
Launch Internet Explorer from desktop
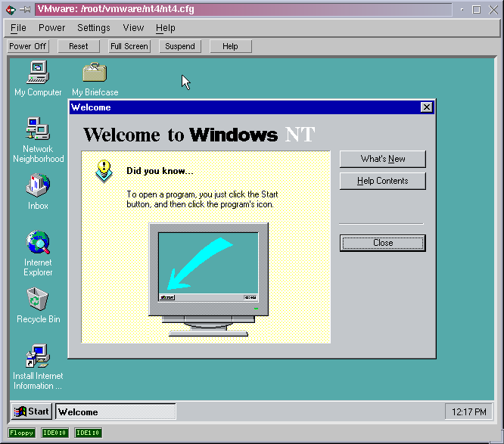pyautogui.click(x=38, y=244)
